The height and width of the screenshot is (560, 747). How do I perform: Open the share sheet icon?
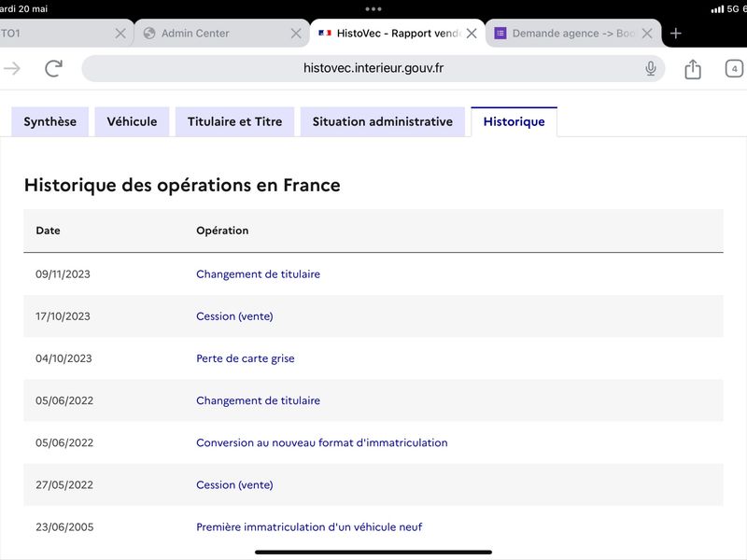693,69
